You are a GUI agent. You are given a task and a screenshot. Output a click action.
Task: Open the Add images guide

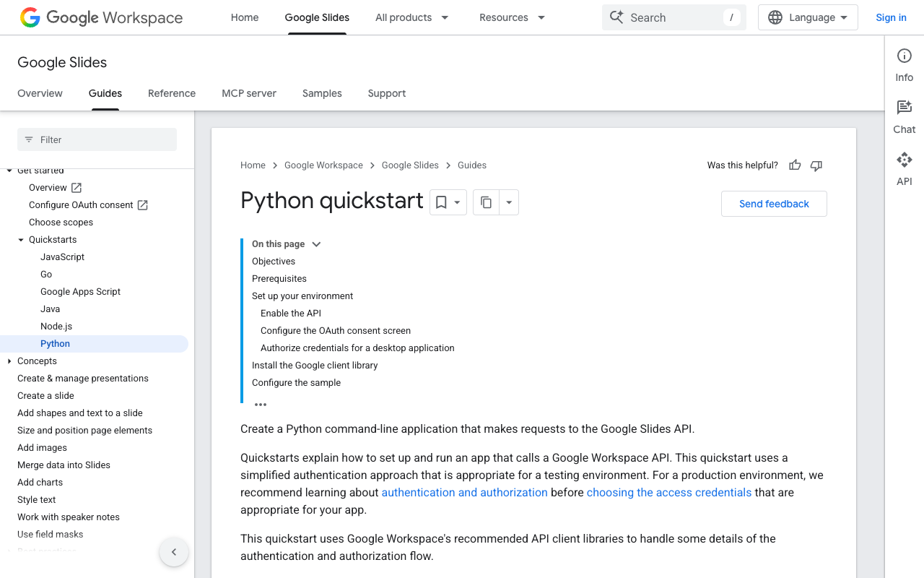42,448
